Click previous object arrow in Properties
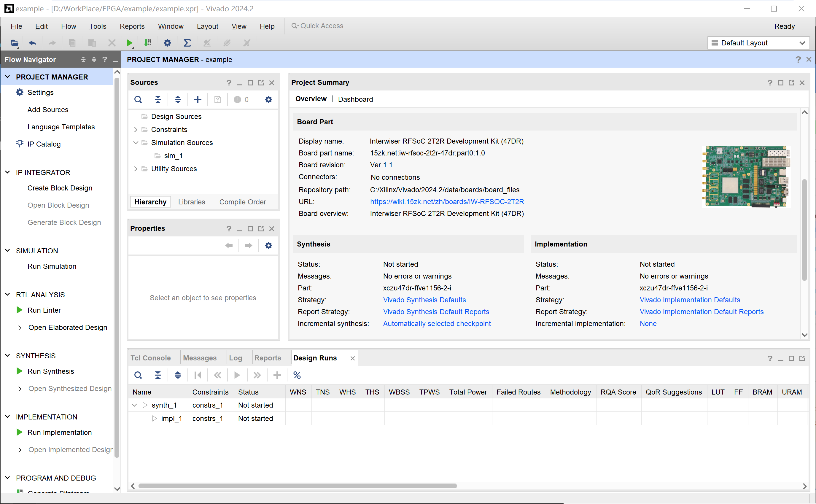This screenshot has height=504, width=816. (229, 246)
